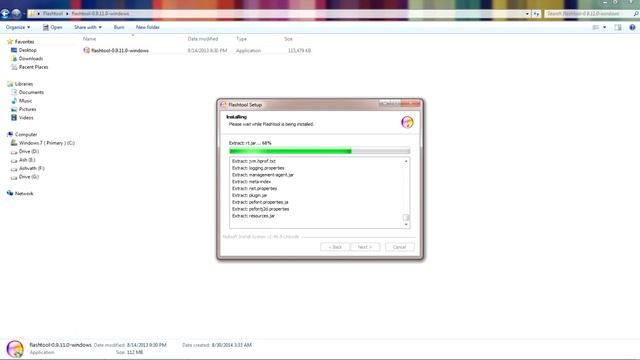Select Network in navigation pane

point(24,193)
